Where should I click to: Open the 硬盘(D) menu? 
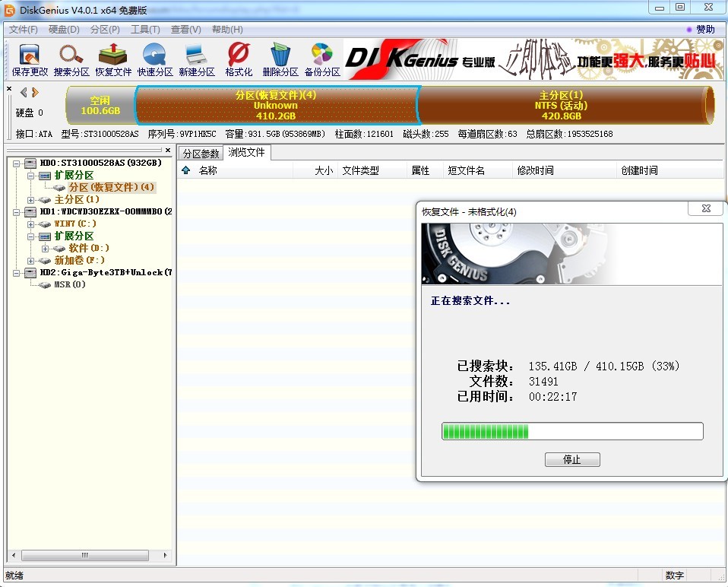tap(64, 29)
